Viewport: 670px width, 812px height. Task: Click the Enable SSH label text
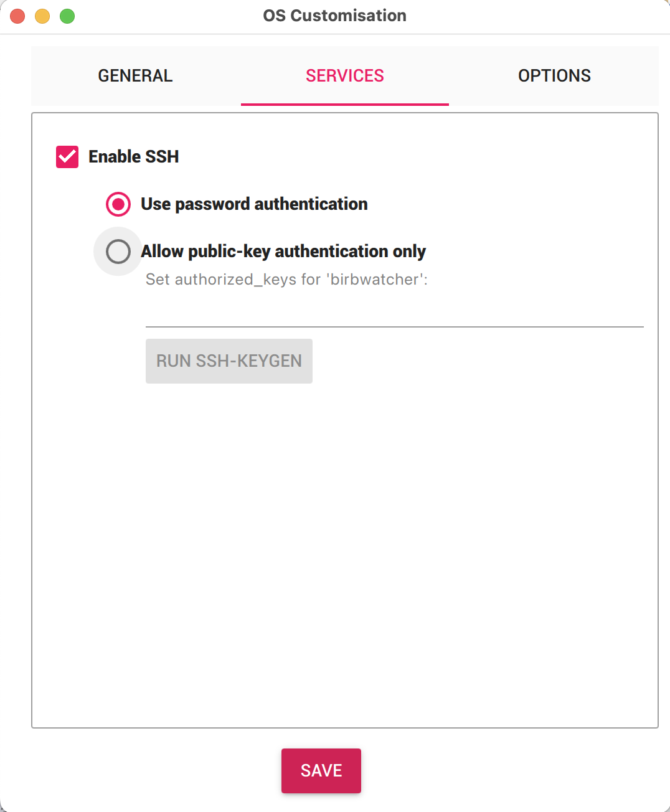[134, 157]
